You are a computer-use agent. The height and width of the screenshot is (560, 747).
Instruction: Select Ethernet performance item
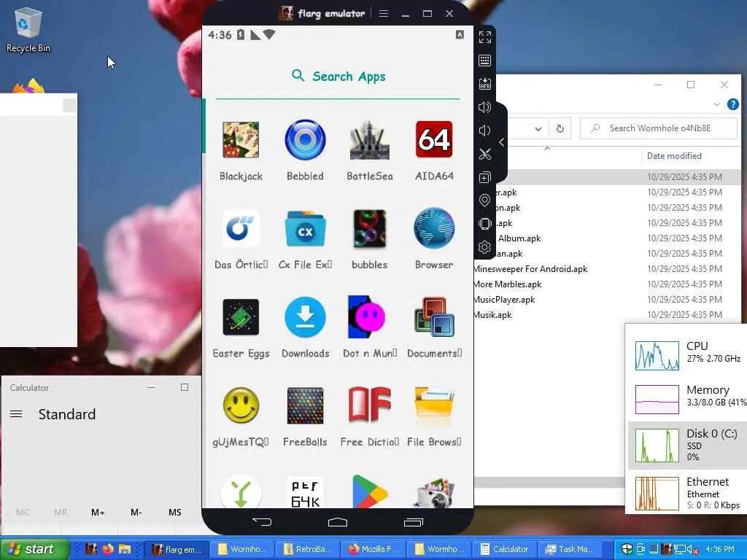pyautogui.click(x=687, y=493)
